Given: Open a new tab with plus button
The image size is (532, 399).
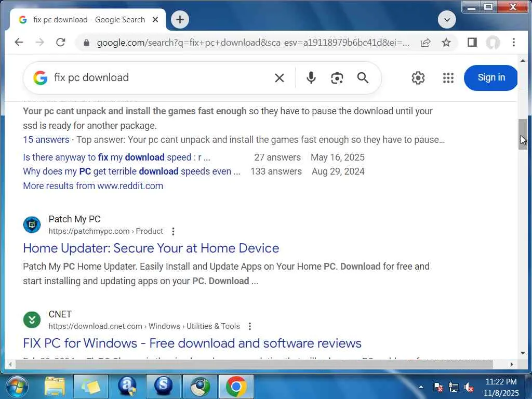Looking at the screenshot, I should [x=180, y=20].
